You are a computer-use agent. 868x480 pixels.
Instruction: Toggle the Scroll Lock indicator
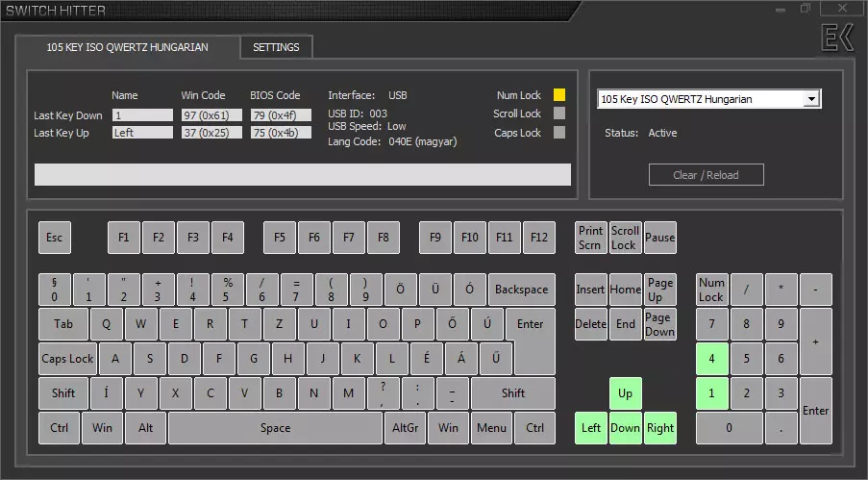click(x=559, y=114)
